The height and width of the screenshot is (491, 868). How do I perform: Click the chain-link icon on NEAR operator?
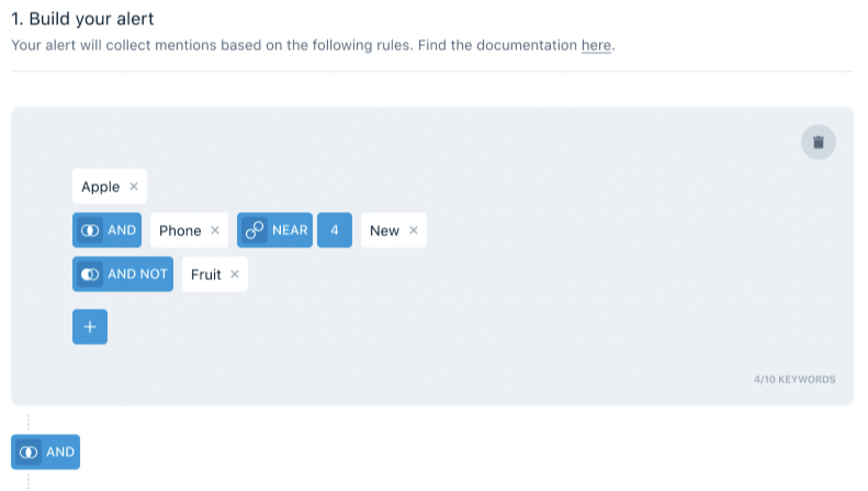254,230
